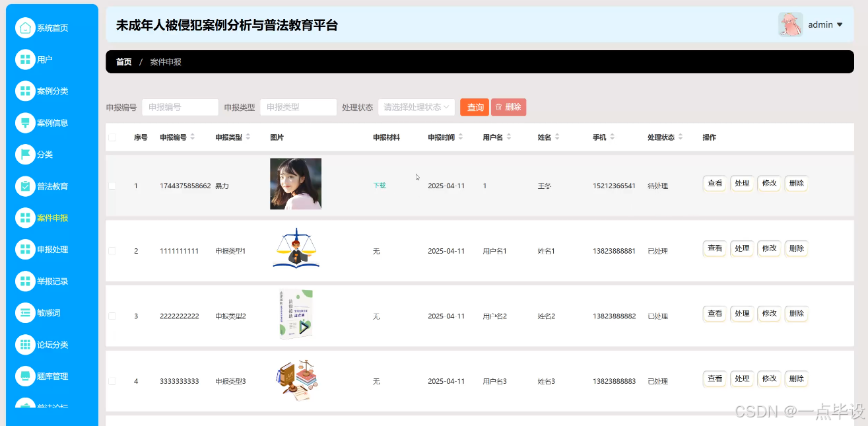Viewport: 868px width, 426px height.
Task: Click the 待处理 status cell
Action: (658, 186)
